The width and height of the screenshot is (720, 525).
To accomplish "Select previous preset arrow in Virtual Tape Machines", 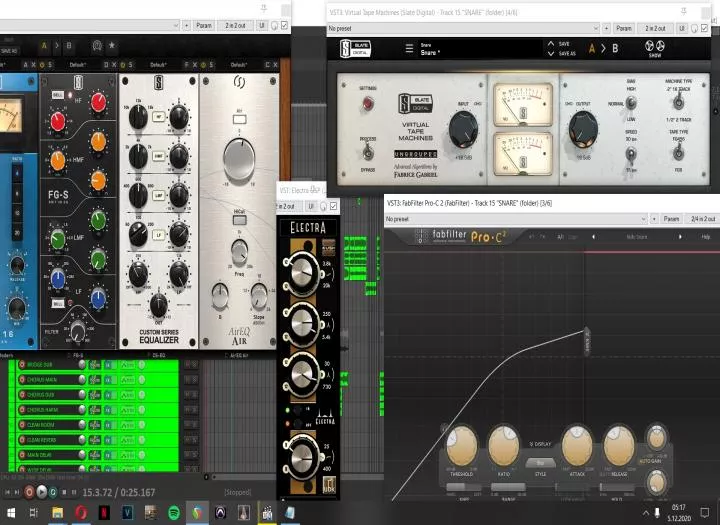I will (x=551, y=44).
